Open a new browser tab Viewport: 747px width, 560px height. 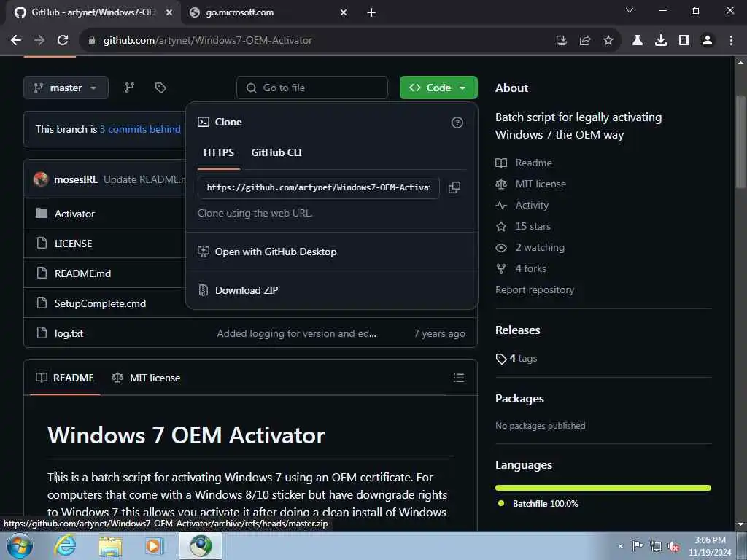tap(371, 12)
